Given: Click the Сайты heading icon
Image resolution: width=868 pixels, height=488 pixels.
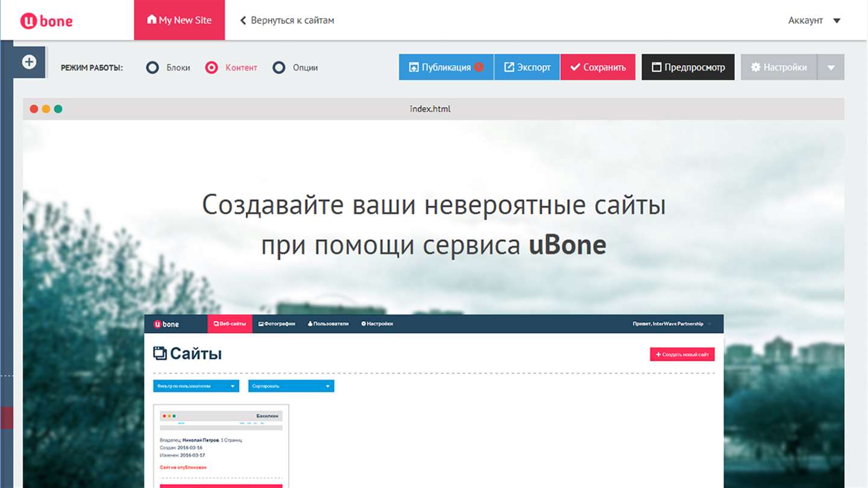Looking at the screenshot, I should coord(160,354).
